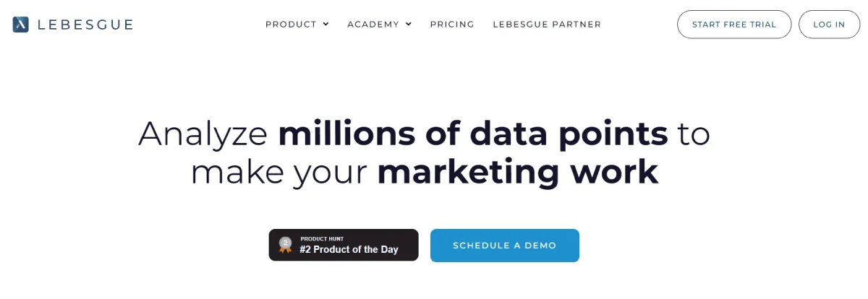Click the bold "marketing work" text
This screenshot has height=299, width=868.
pyautogui.click(x=518, y=172)
